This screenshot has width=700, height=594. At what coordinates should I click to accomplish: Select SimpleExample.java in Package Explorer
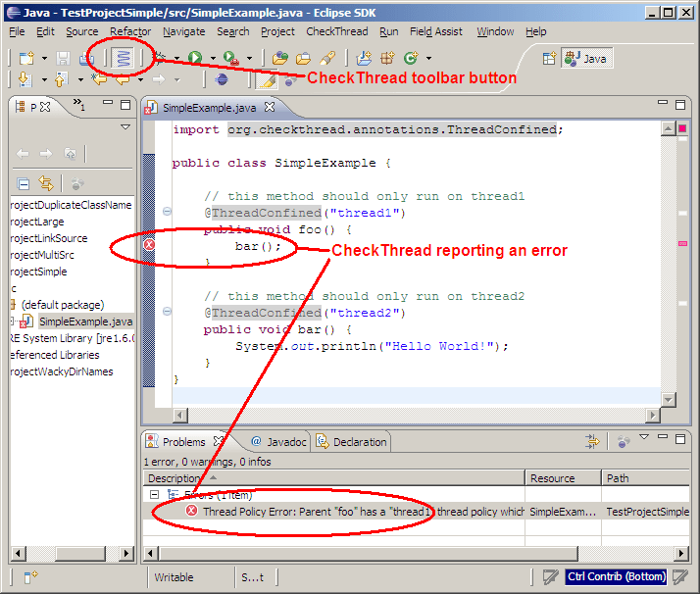click(x=85, y=322)
